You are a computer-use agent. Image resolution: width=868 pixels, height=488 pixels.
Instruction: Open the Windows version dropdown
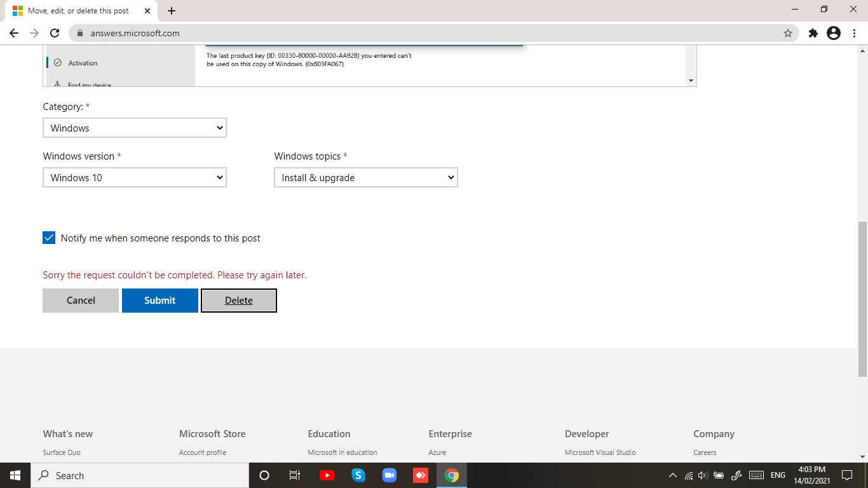[x=135, y=177]
